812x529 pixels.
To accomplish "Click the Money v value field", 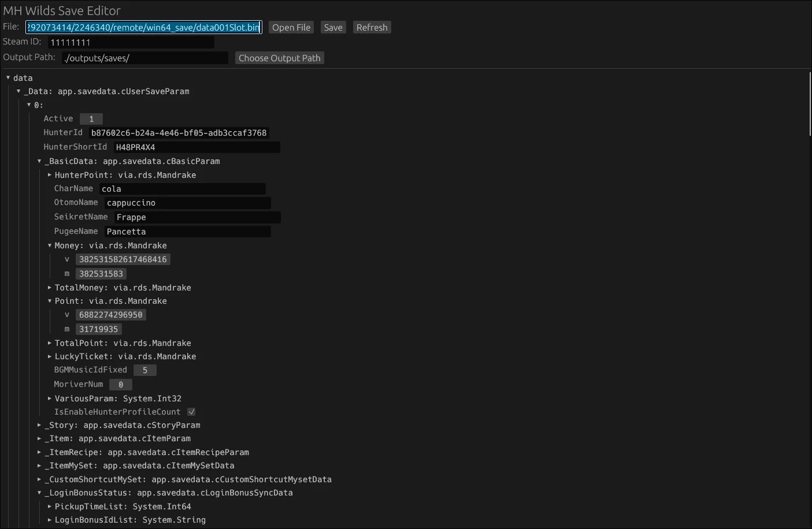I will point(123,259).
